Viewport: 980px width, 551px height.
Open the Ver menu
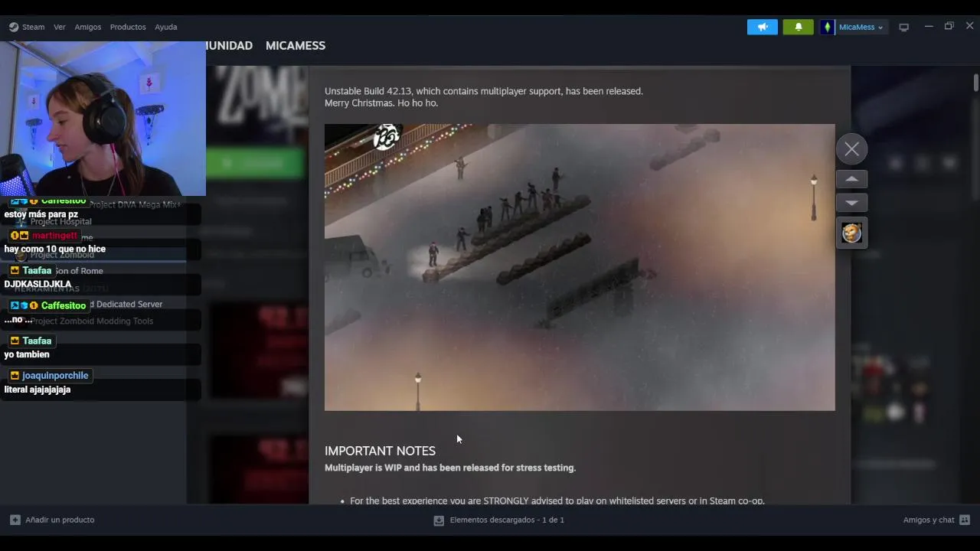[60, 27]
